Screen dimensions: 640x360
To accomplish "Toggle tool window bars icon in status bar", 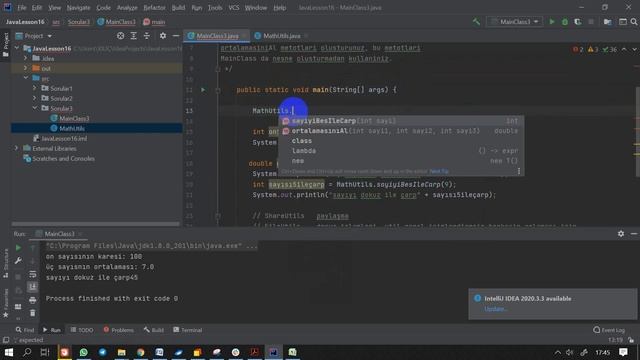I will click(6, 340).
